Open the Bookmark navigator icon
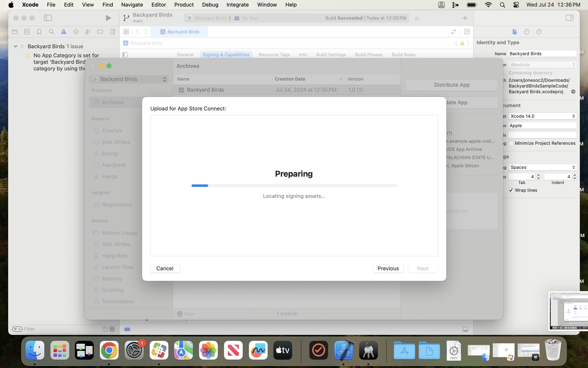588x368 pixels. pos(39,32)
